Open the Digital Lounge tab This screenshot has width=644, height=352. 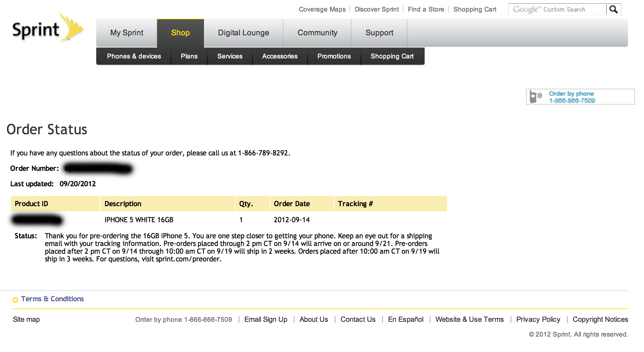(x=243, y=33)
